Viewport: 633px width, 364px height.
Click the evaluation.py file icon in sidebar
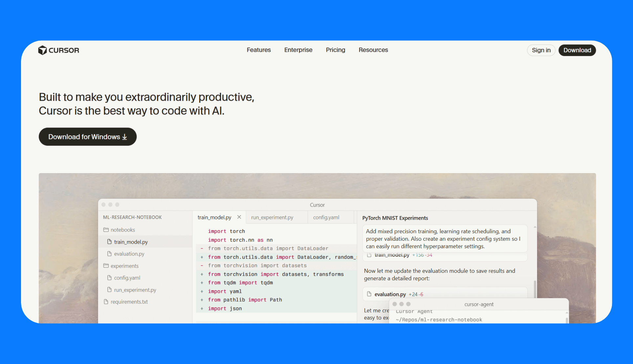(109, 254)
